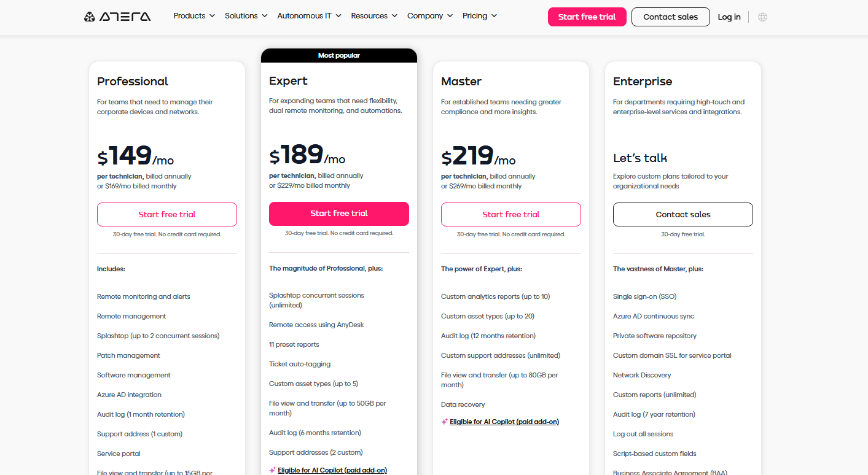Open the Pricing dropdown
The height and width of the screenshot is (475, 868).
(479, 15)
